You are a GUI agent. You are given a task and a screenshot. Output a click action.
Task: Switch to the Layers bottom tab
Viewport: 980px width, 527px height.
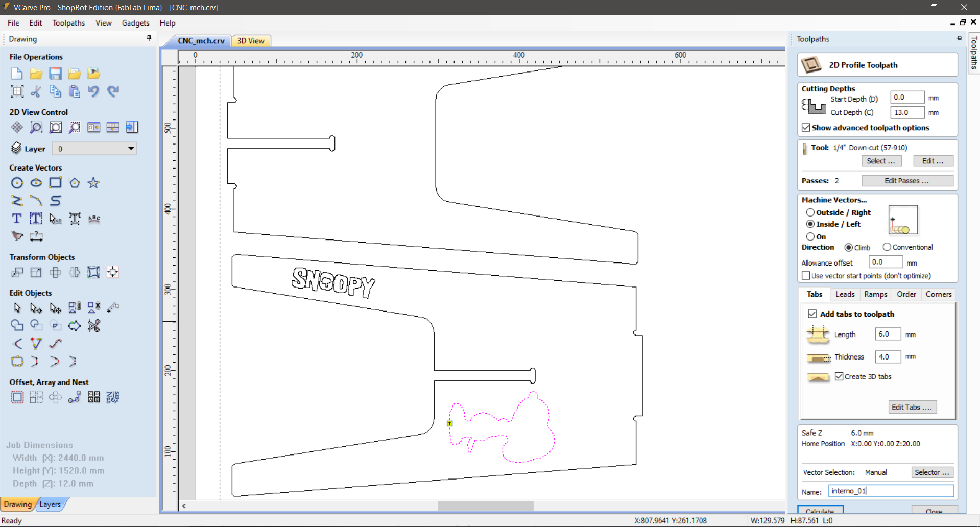(x=50, y=504)
